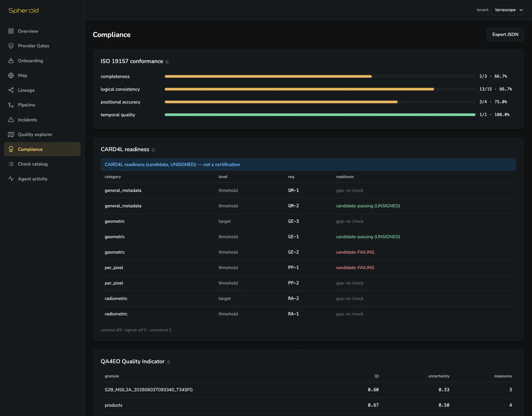This screenshot has height=416, width=532.
Task: Click the Spheroid logo link
Action: tap(24, 10)
